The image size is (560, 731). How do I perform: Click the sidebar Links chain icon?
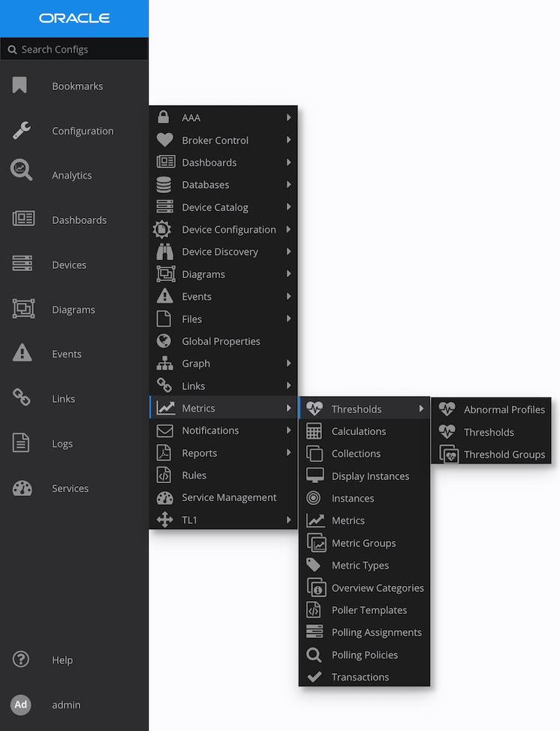[x=22, y=397]
